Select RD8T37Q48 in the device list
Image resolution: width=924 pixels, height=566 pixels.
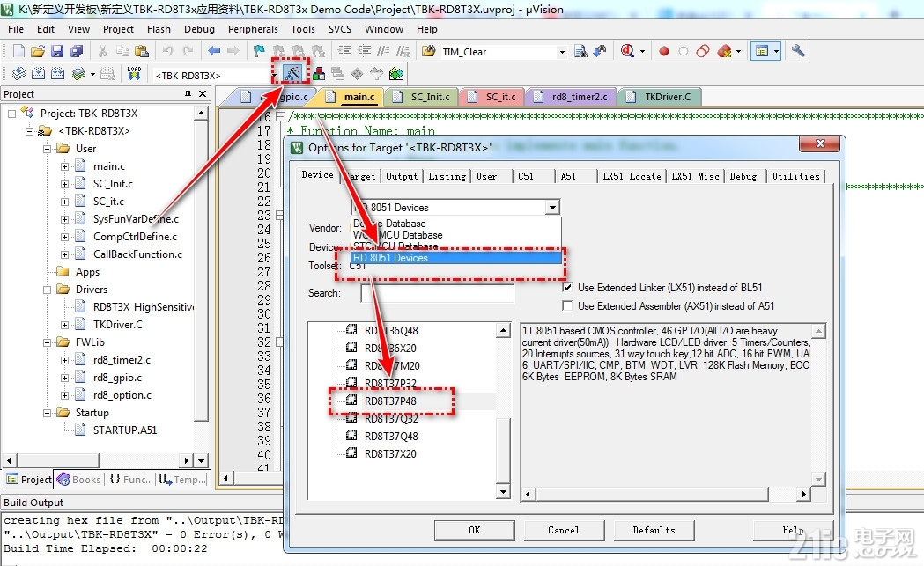(x=391, y=437)
